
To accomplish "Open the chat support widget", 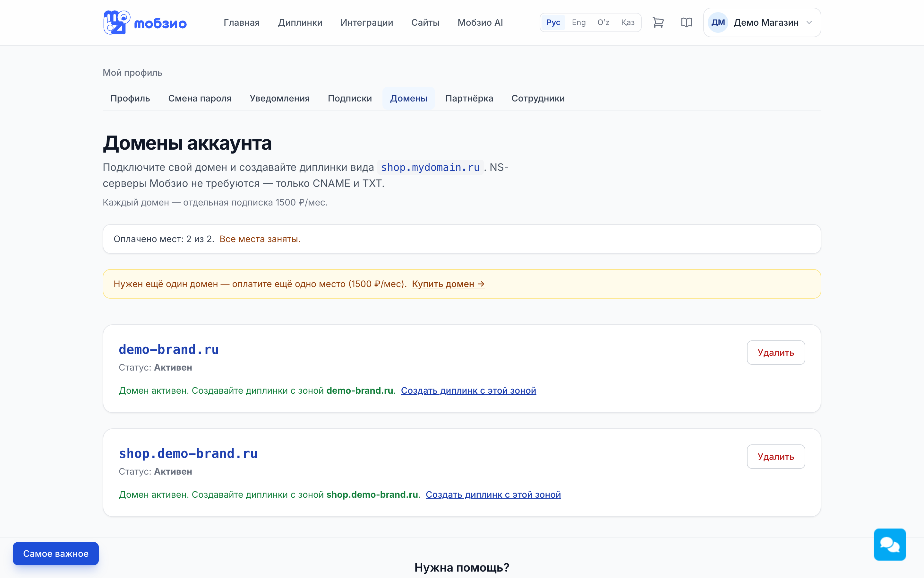I will 890,544.
